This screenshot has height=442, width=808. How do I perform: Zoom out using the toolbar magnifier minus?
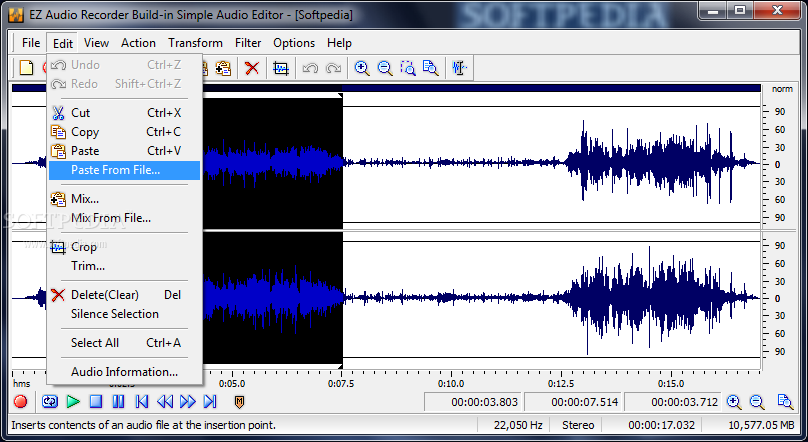pyautogui.click(x=385, y=67)
